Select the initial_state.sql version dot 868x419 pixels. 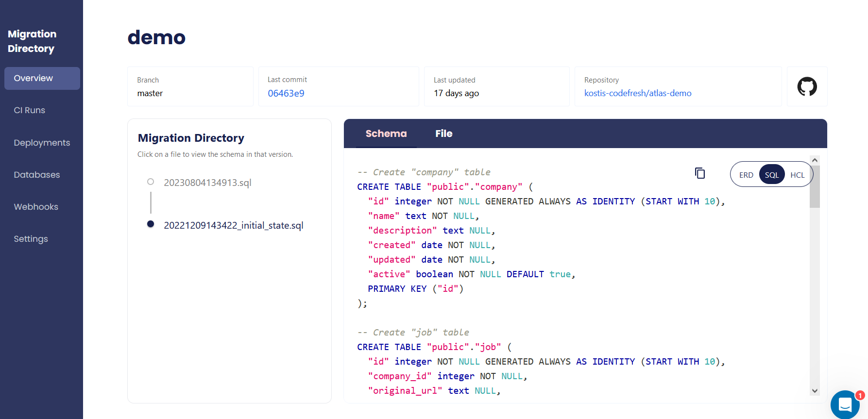click(151, 224)
